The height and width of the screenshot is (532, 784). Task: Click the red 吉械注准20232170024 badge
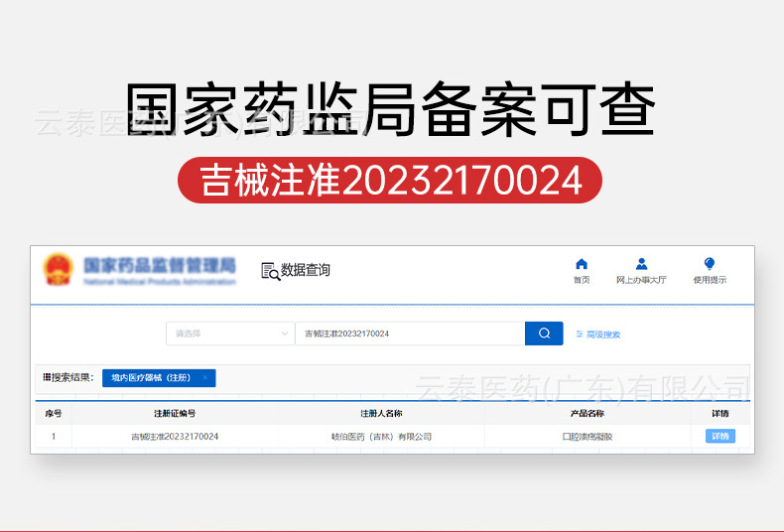(x=390, y=180)
